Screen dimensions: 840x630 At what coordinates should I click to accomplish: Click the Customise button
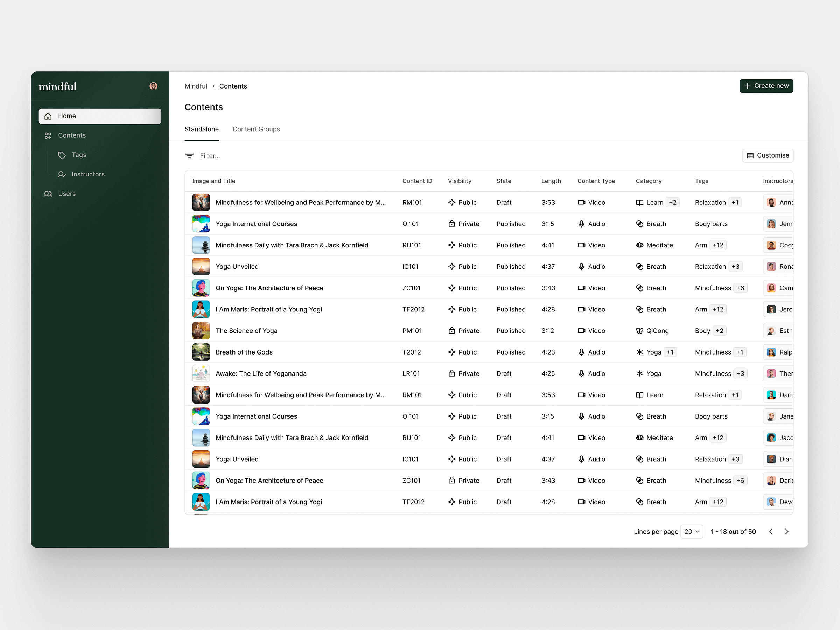coord(768,156)
